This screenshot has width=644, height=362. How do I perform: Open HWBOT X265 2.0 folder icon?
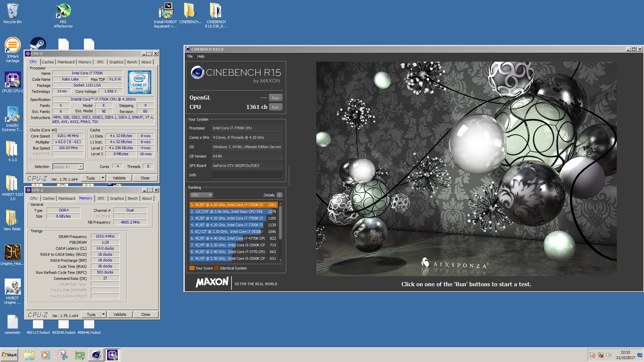[x=12, y=188]
